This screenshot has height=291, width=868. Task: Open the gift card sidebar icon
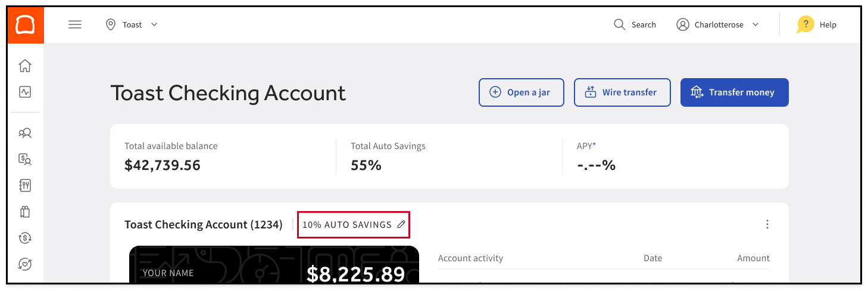pyautogui.click(x=25, y=212)
